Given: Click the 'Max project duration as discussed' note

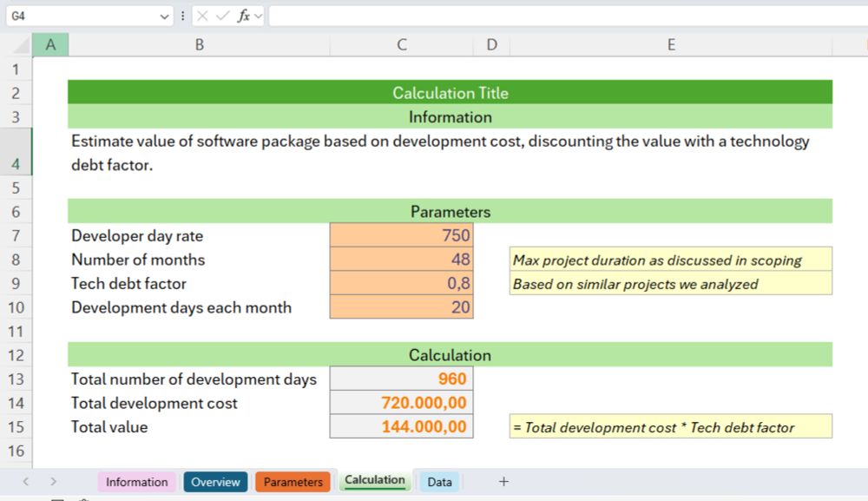Looking at the screenshot, I should 670,260.
